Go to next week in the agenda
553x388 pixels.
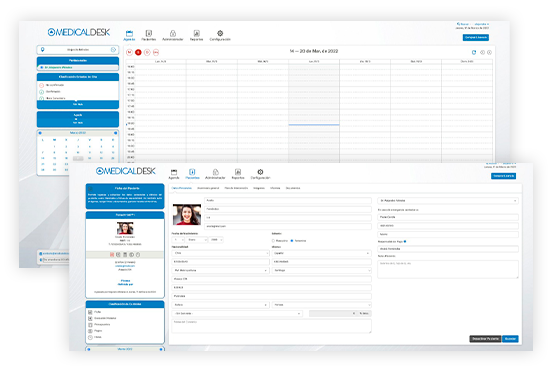coord(490,52)
